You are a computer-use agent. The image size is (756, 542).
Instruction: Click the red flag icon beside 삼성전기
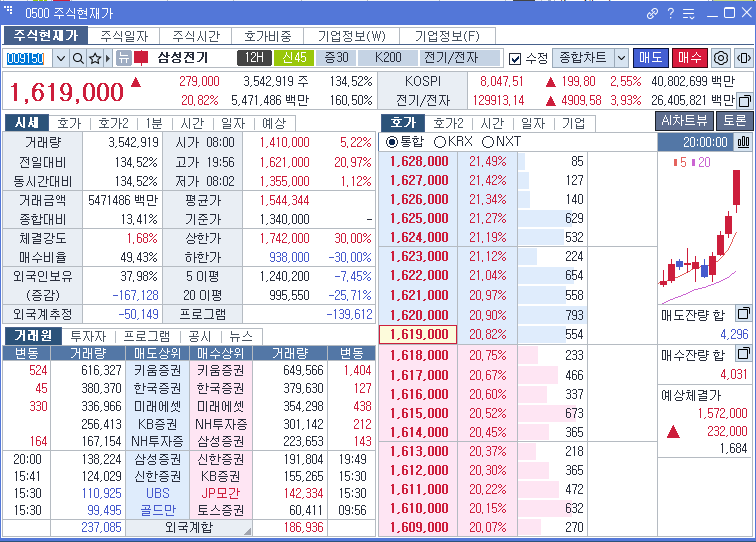pos(141,58)
